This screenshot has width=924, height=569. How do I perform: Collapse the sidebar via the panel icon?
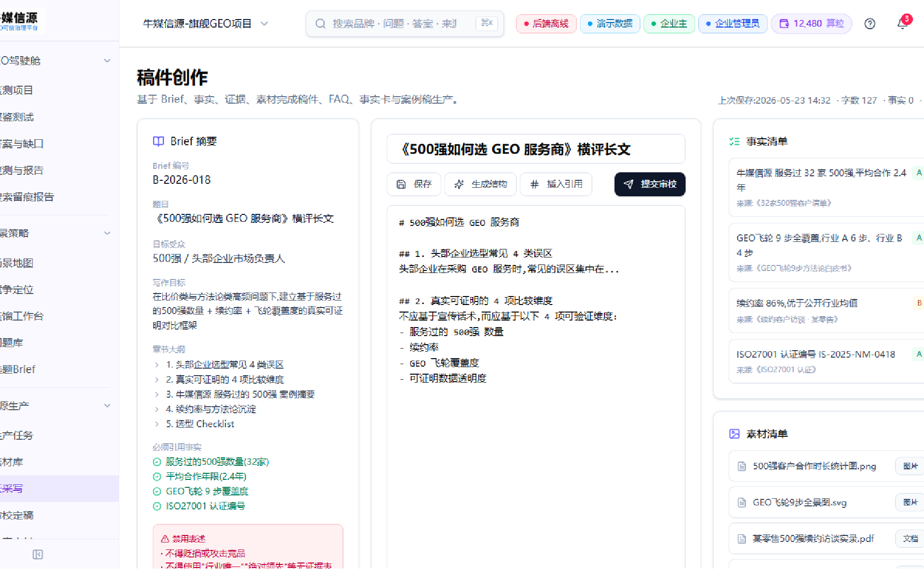pos(38,554)
